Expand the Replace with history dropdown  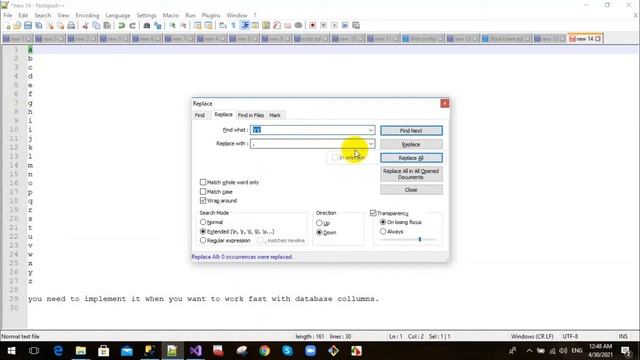pyautogui.click(x=371, y=144)
